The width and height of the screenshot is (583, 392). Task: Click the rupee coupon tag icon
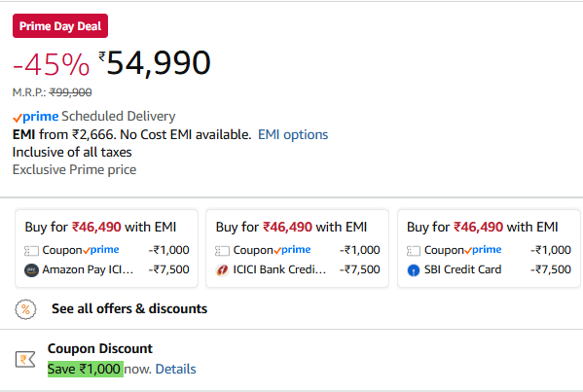(25, 359)
